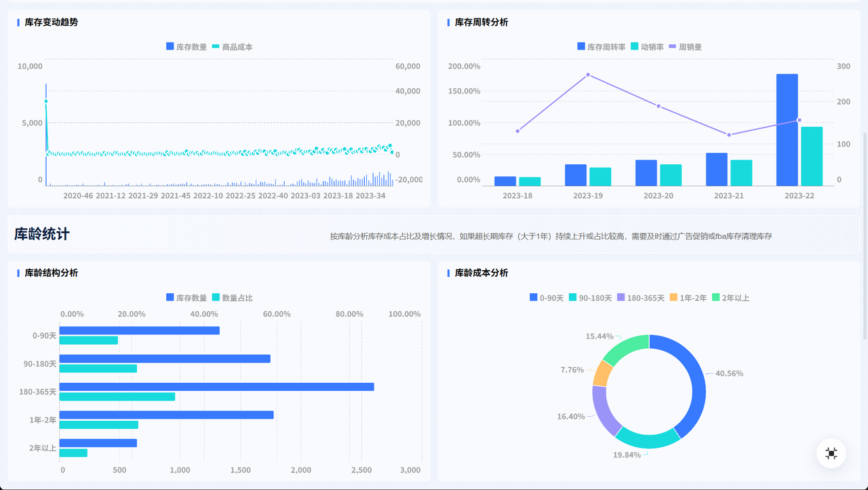The height and width of the screenshot is (490, 868).
Task: Click the 7.76% donut percentage label
Action: point(572,370)
